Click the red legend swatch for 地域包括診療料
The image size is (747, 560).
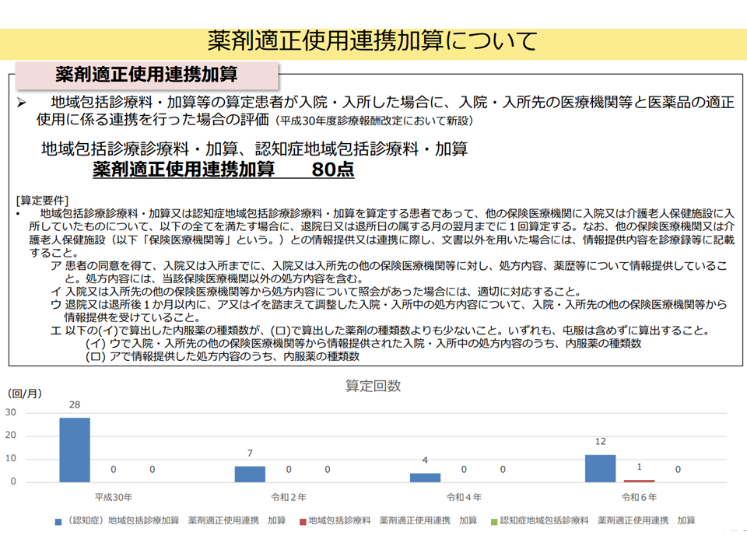point(303,522)
